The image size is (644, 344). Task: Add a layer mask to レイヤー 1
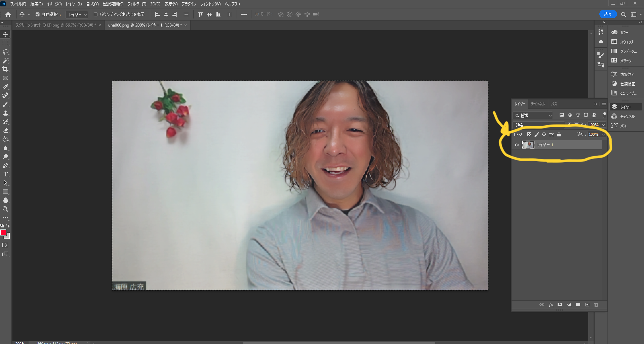(x=560, y=305)
